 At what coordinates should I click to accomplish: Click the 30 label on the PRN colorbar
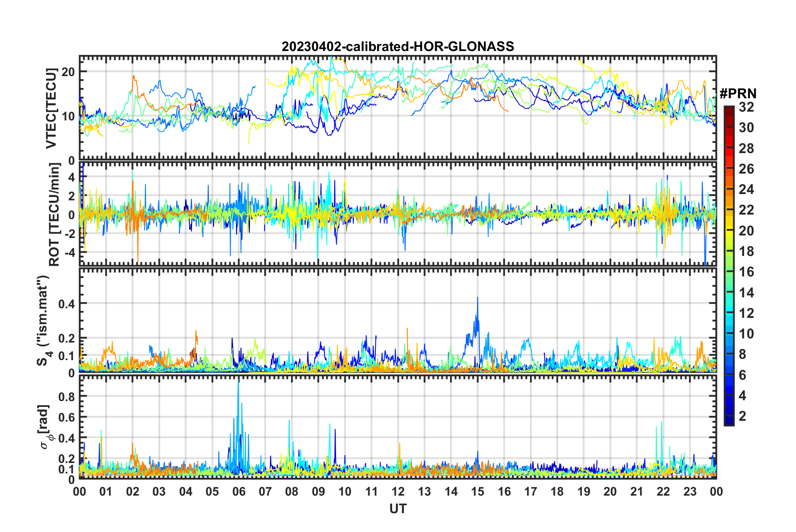point(747,128)
